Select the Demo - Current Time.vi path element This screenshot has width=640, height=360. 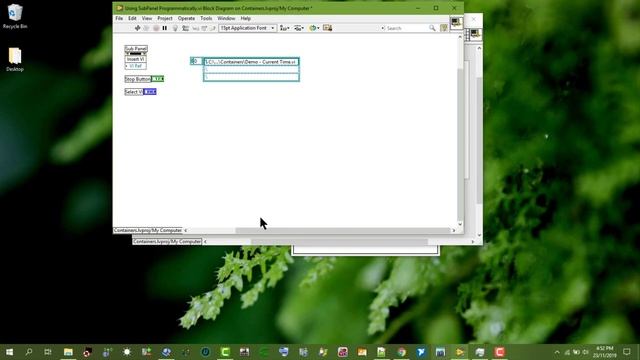point(251,62)
